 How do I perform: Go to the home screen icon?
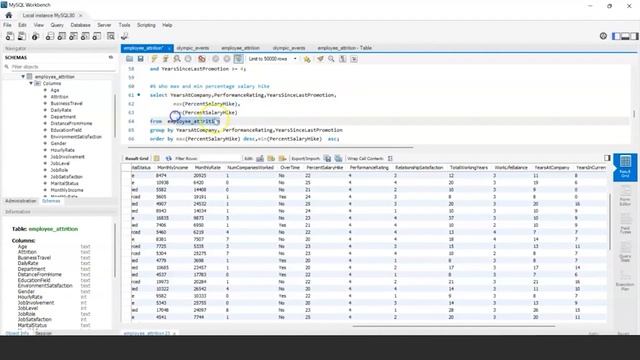(x=9, y=15)
